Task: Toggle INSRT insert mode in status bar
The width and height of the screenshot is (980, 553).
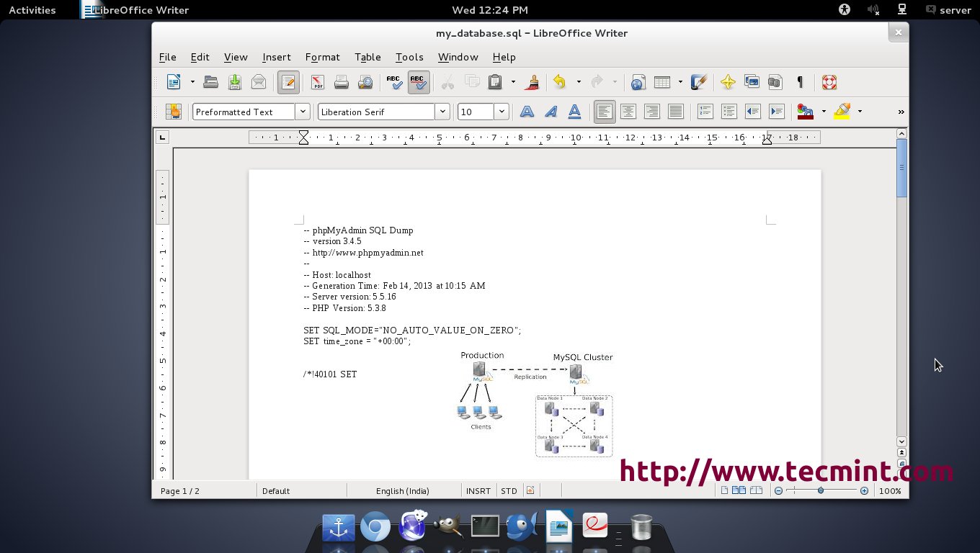Action: 478,490
